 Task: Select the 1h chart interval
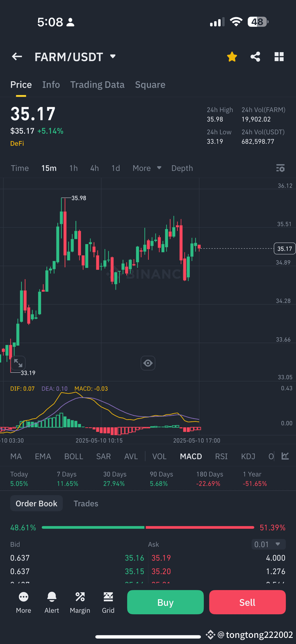[74, 168]
